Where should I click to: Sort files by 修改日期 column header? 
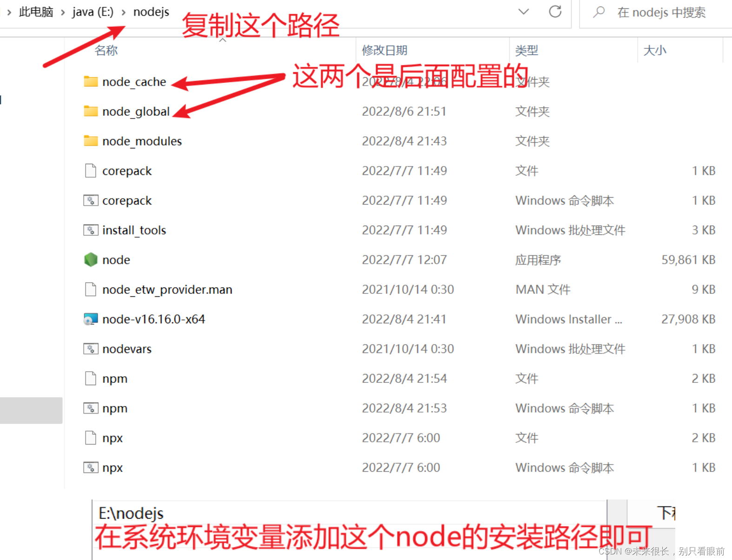[x=385, y=50]
